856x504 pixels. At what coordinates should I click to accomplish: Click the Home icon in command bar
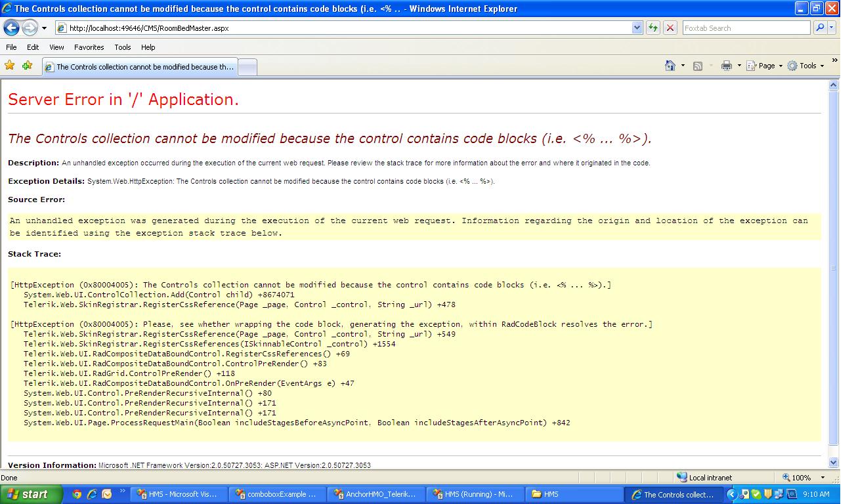click(670, 66)
